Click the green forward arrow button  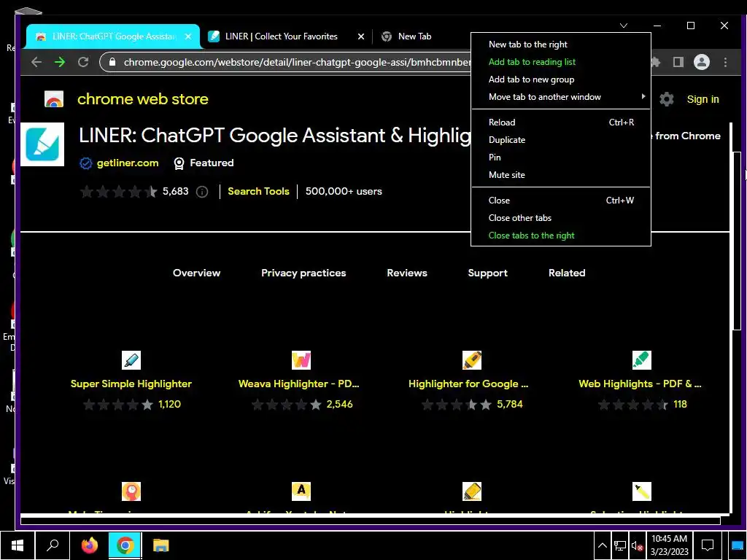point(60,62)
